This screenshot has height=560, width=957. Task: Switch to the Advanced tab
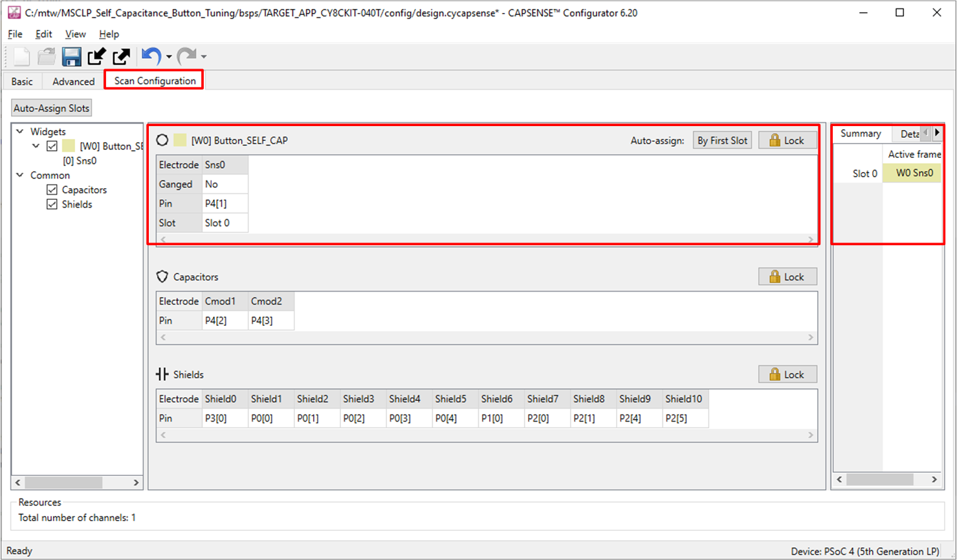pos(73,81)
